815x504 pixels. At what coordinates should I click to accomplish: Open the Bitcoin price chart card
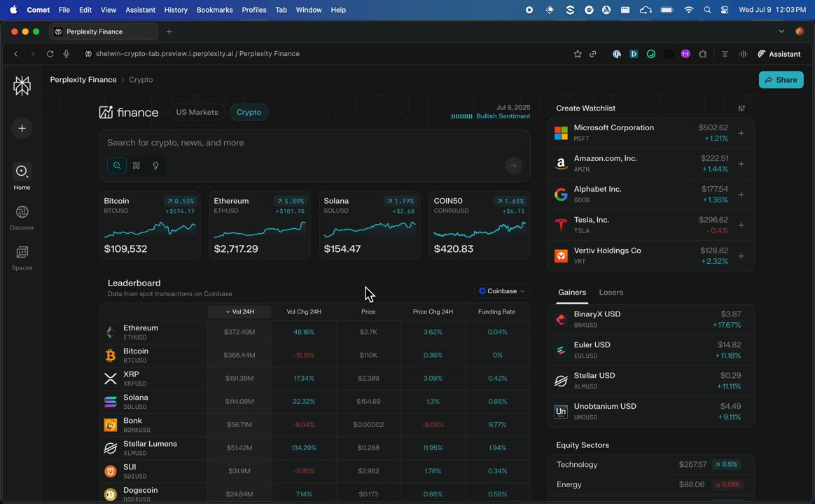[149, 225]
